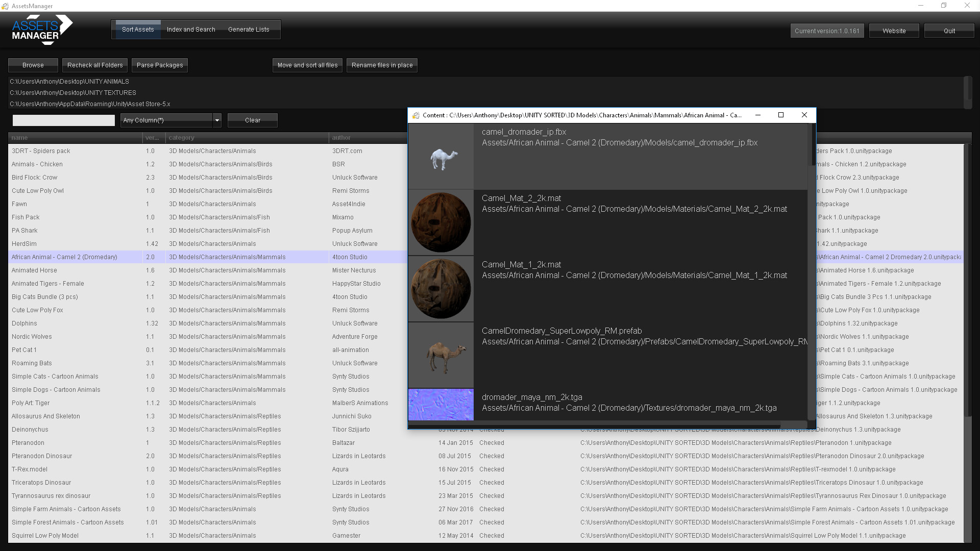980x551 pixels.
Task: Run Parse Packages
Action: tap(159, 65)
